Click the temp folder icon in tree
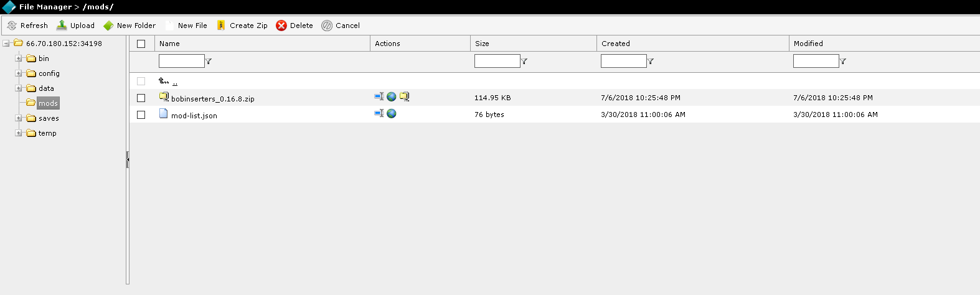980x295 pixels. click(31, 133)
